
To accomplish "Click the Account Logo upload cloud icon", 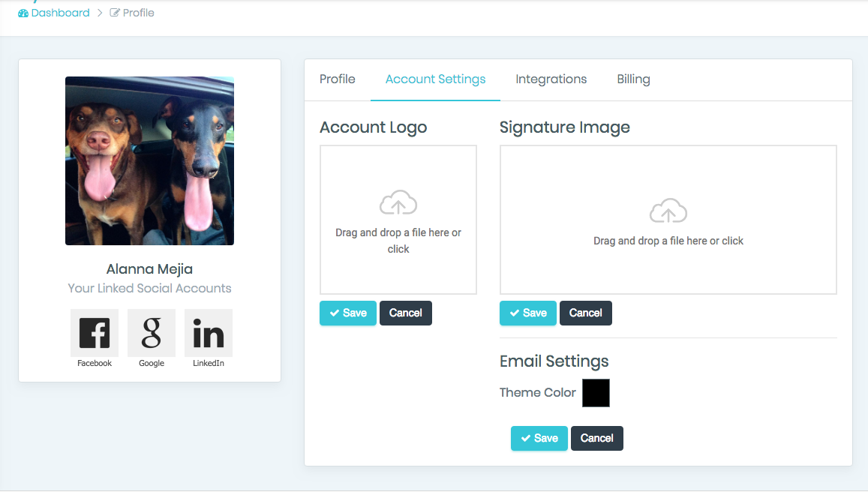I will click(x=398, y=203).
